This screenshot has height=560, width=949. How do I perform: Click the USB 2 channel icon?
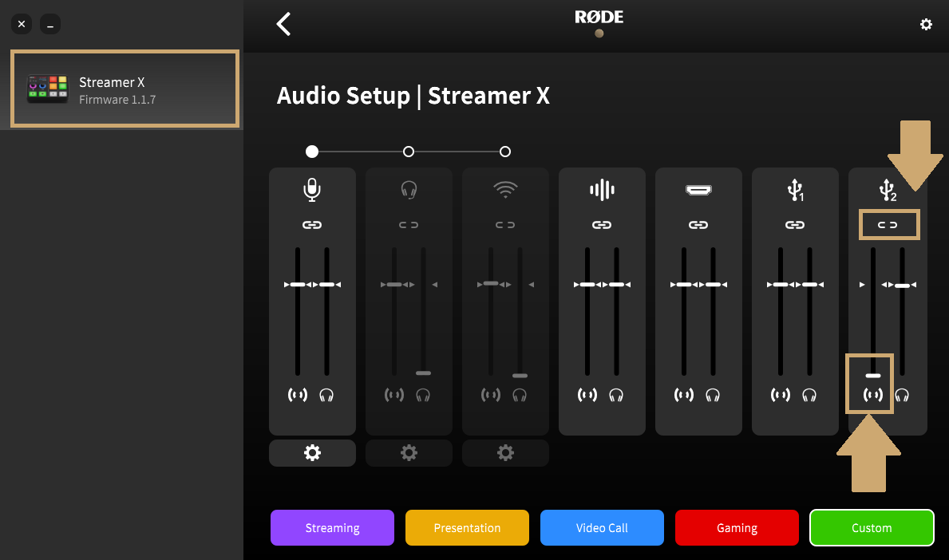point(888,190)
